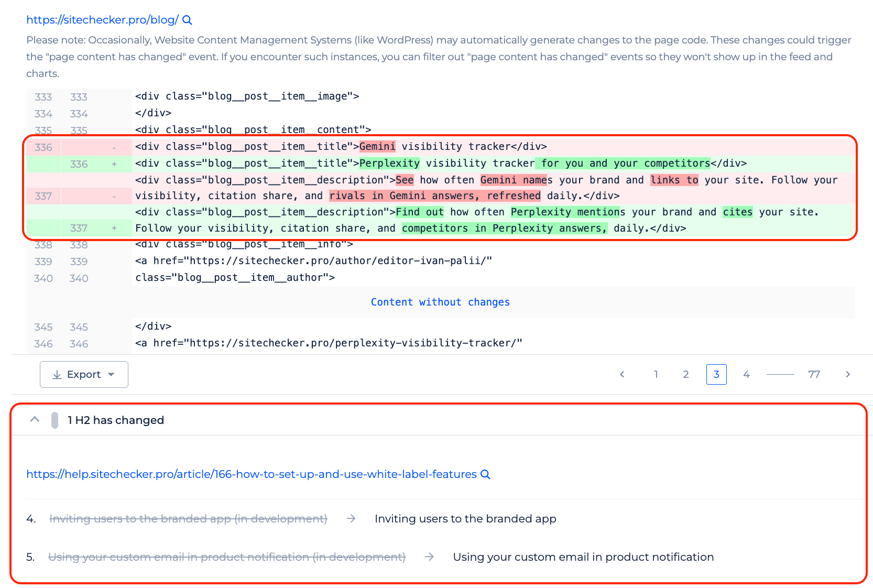Open the Export dropdown caret

111,375
